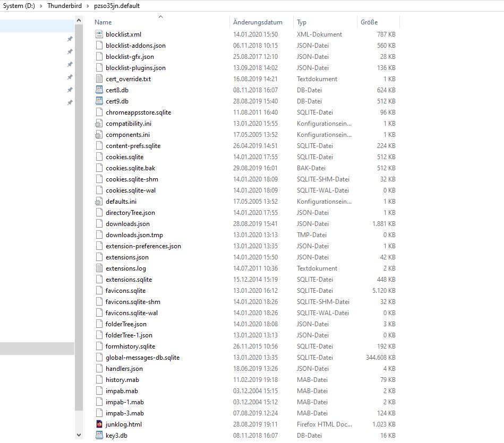Click the chromeappsstore.sqlite file icon
This screenshot has height=443, width=504.
tap(99, 112)
